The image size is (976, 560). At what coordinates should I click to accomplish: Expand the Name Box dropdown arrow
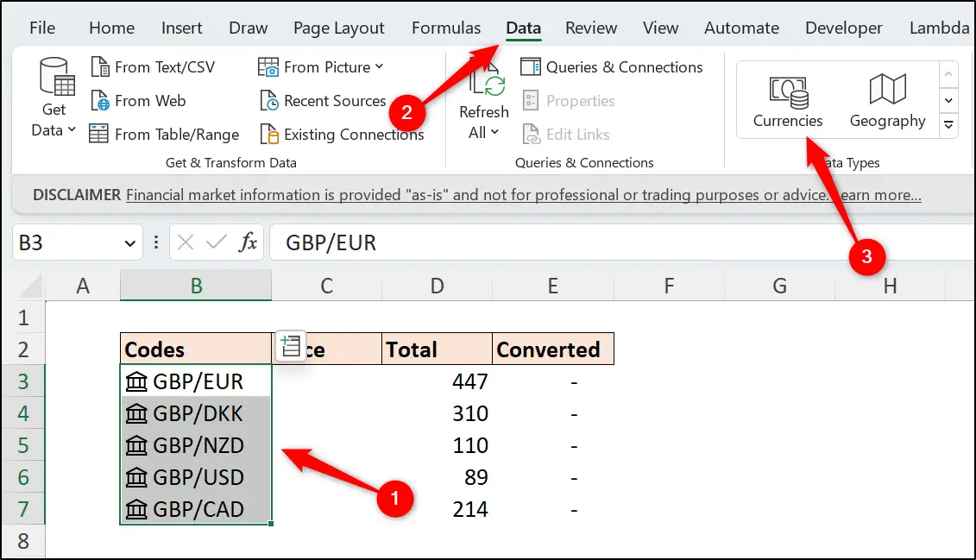pos(129,243)
